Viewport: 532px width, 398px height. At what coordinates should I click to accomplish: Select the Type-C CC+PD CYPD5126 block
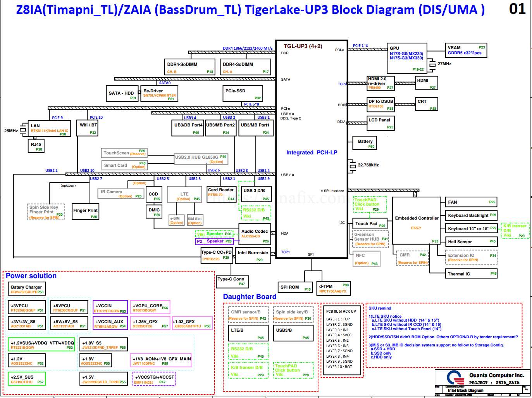pyautogui.click(x=217, y=255)
